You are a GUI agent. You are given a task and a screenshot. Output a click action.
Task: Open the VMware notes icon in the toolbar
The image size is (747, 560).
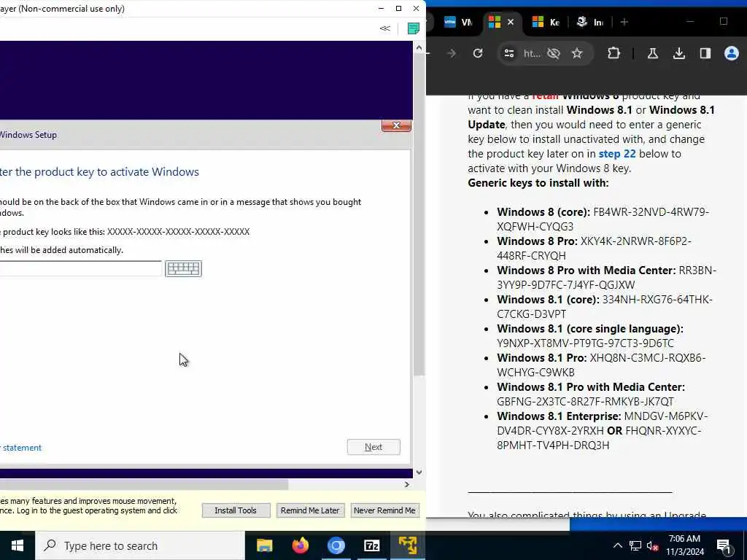coord(413,28)
